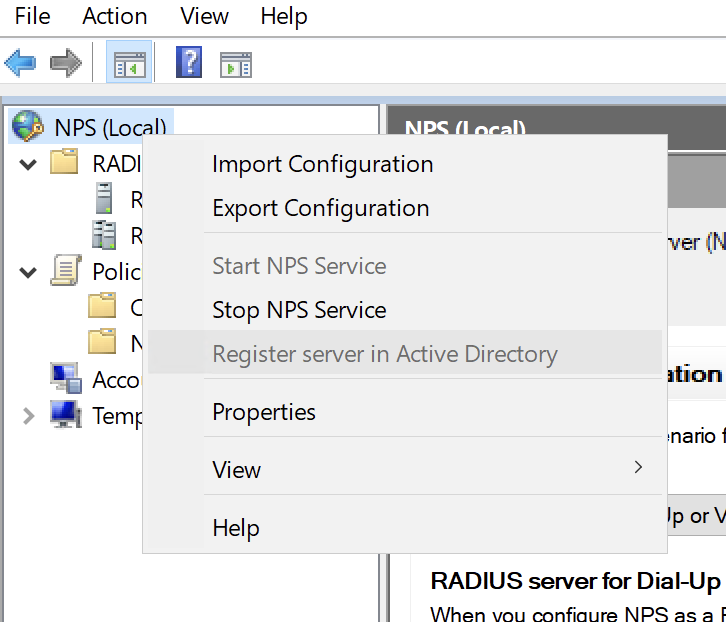This screenshot has width=726, height=622.
Task: Open help via the question mark icon
Action: click(189, 62)
